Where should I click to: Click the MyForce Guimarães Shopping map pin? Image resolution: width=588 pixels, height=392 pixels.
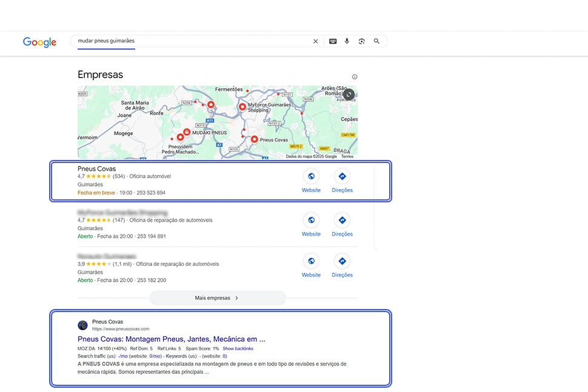[x=242, y=107]
